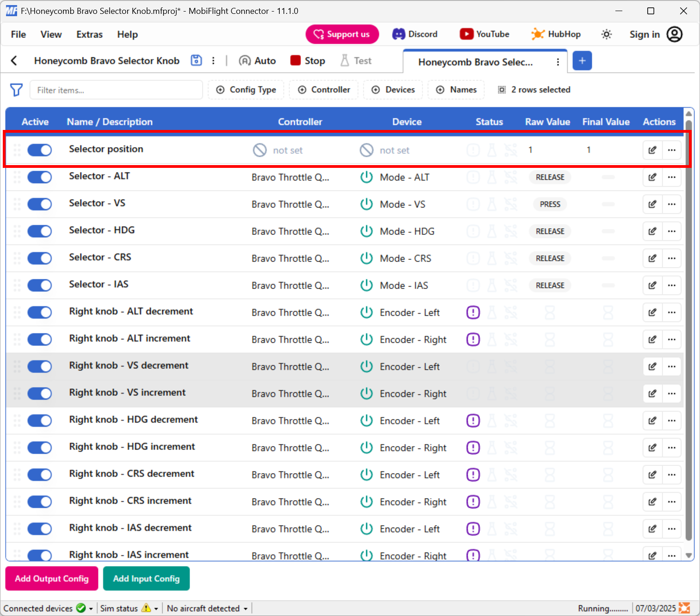
Task: Open the user account avatar icon
Action: (x=675, y=34)
